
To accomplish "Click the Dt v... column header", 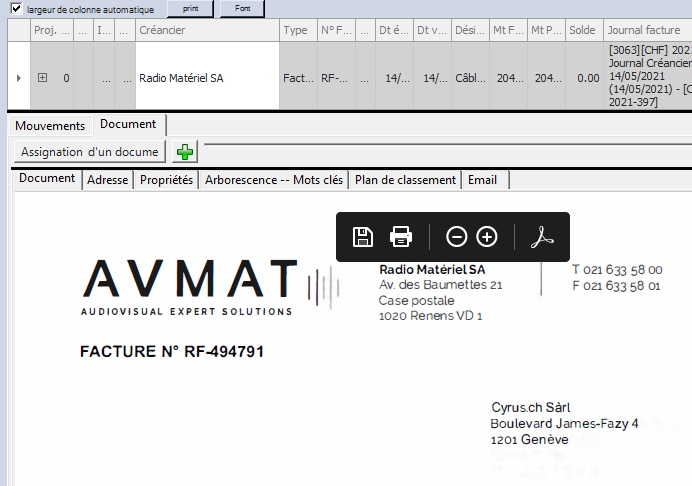I will (432, 30).
